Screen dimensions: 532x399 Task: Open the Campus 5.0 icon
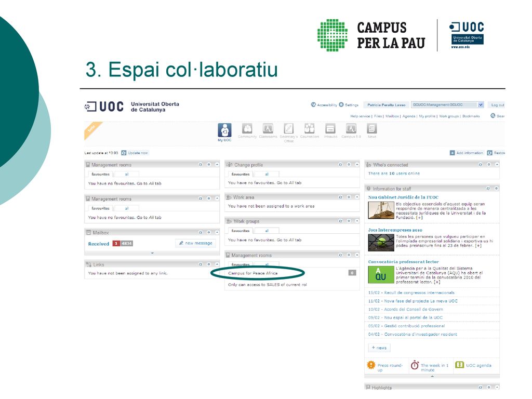351,129
